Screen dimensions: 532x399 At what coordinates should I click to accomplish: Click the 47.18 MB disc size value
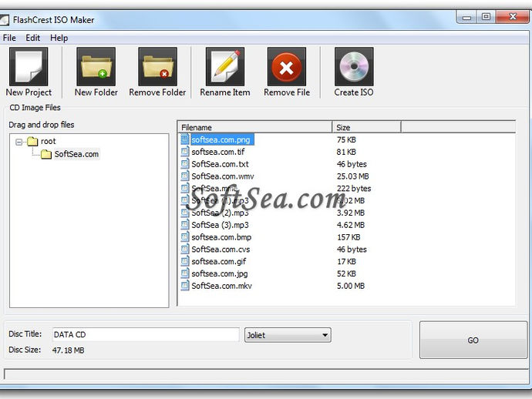[x=68, y=350]
